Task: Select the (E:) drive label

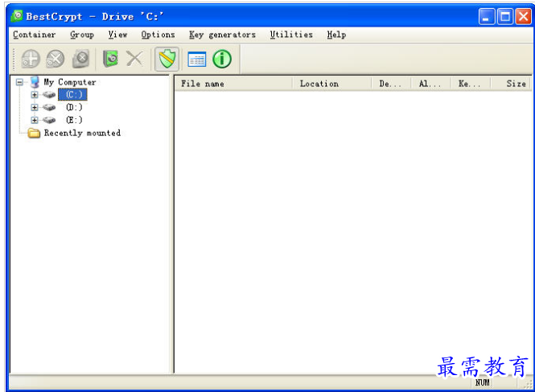Action: point(74,120)
